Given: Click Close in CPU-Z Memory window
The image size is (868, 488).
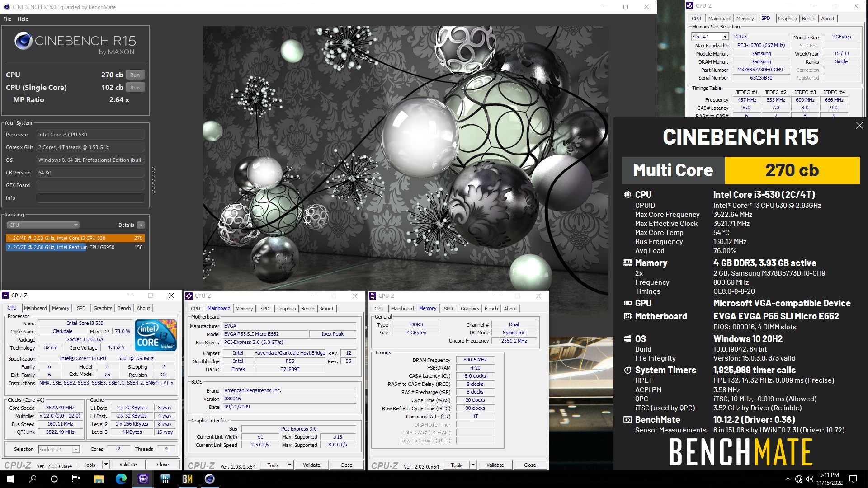Looking at the screenshot, I should coord(530,465).
